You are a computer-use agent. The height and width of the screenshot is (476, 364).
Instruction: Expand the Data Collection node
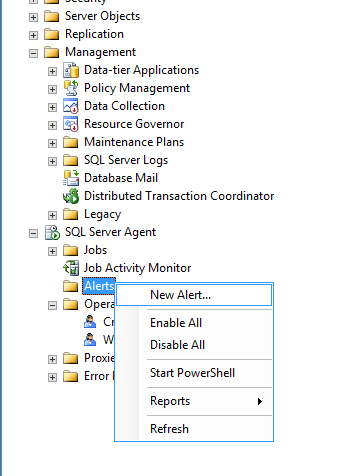click(52, 107)
